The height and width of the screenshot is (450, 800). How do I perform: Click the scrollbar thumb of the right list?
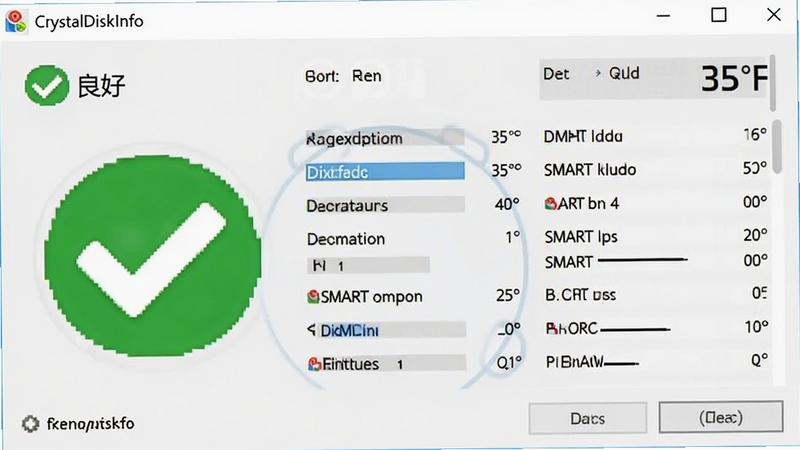(777, 146)
